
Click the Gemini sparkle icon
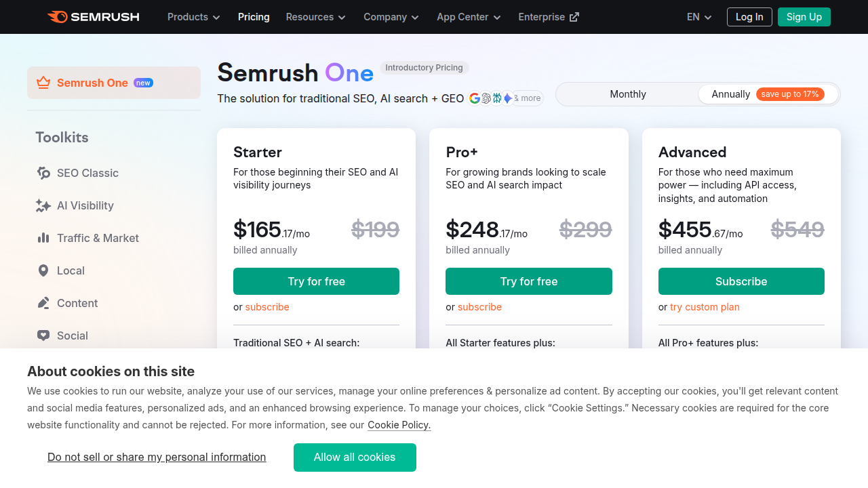pos(507,98)
